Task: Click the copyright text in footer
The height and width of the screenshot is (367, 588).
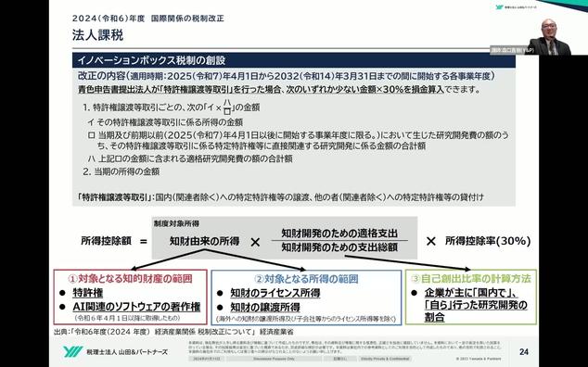Action: coord(479,359)
